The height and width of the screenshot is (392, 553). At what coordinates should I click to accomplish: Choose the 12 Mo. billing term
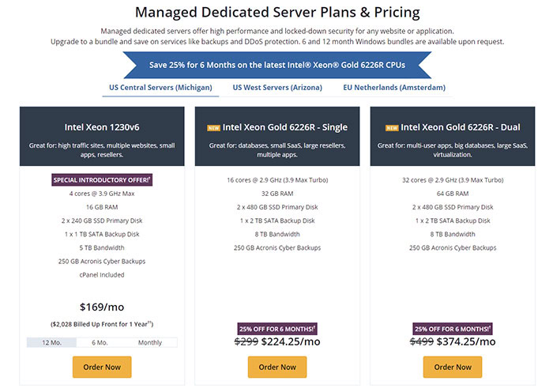[52, 342]
